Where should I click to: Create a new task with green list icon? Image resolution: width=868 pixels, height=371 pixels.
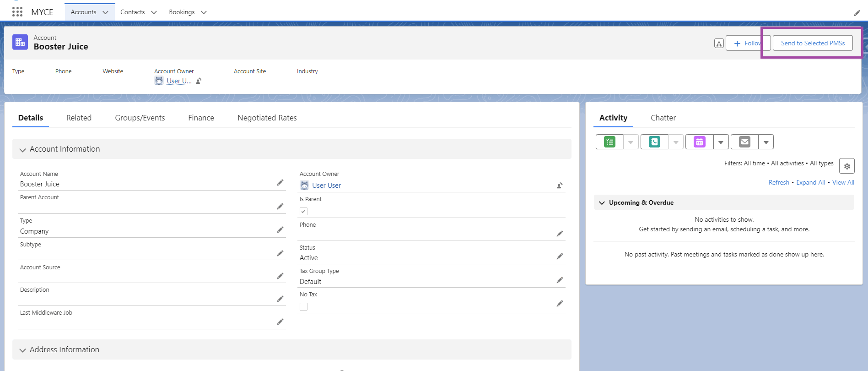pyautogui.click(x=609, y=142)
